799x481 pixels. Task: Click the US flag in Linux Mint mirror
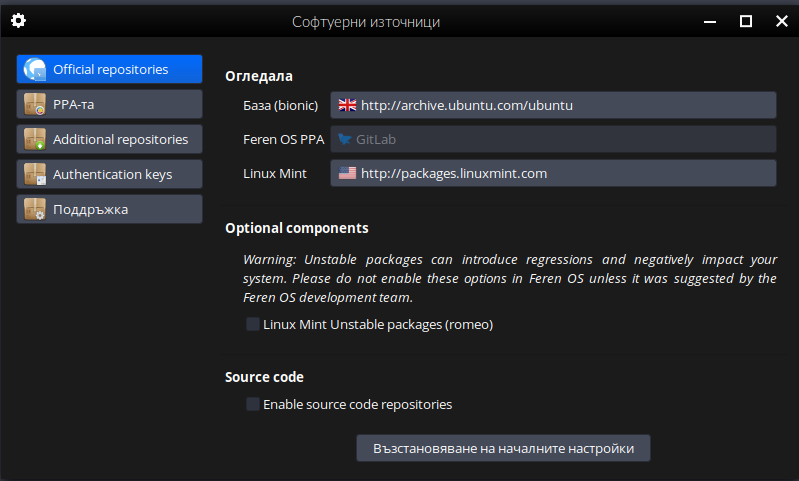[x=348, y=173]
